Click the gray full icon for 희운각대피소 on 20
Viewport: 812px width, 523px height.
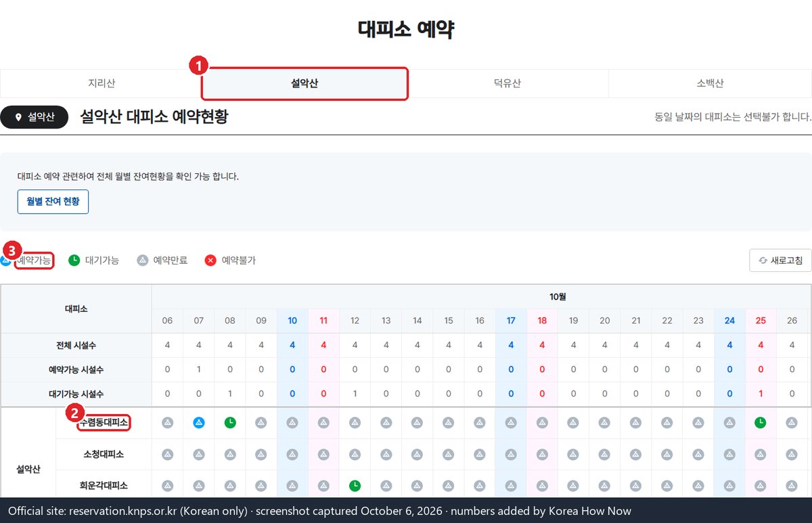click(x=604, y=485)
